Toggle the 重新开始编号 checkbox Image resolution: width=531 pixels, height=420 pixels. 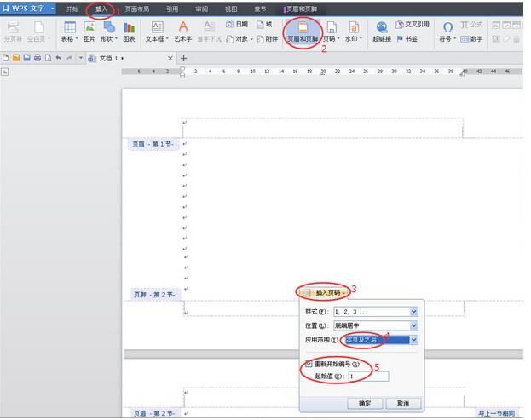[309, 364]
